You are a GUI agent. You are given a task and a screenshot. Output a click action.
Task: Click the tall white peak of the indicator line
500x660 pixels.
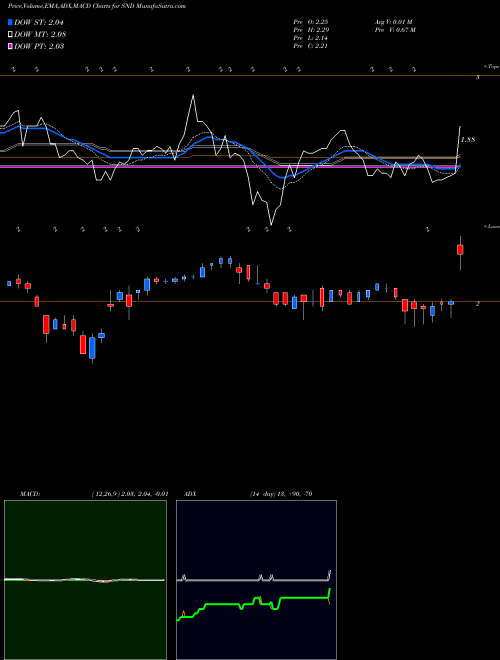coord(193,96)
